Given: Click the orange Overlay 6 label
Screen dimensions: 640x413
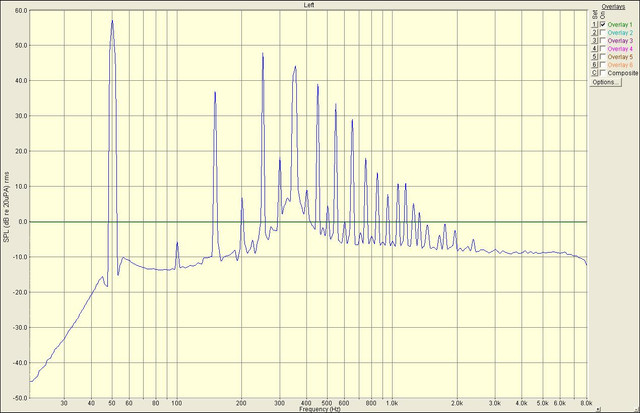Looking at the screenshot, I should (620, 64).
